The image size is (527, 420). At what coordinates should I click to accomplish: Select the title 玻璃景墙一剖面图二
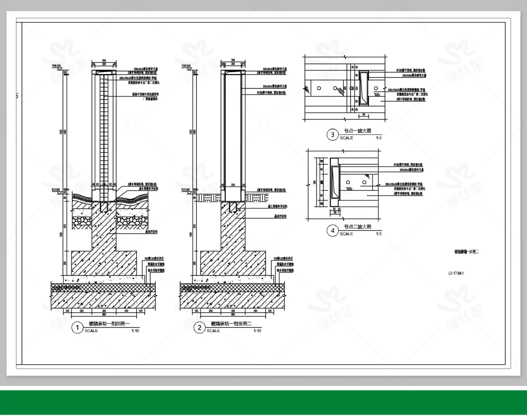pos(231,324)
